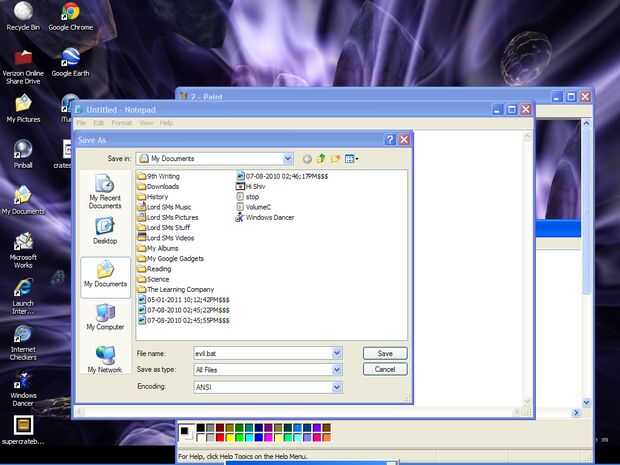Go up one folder level in Save As
Screen dimensions: 620x465
point(321,159)
